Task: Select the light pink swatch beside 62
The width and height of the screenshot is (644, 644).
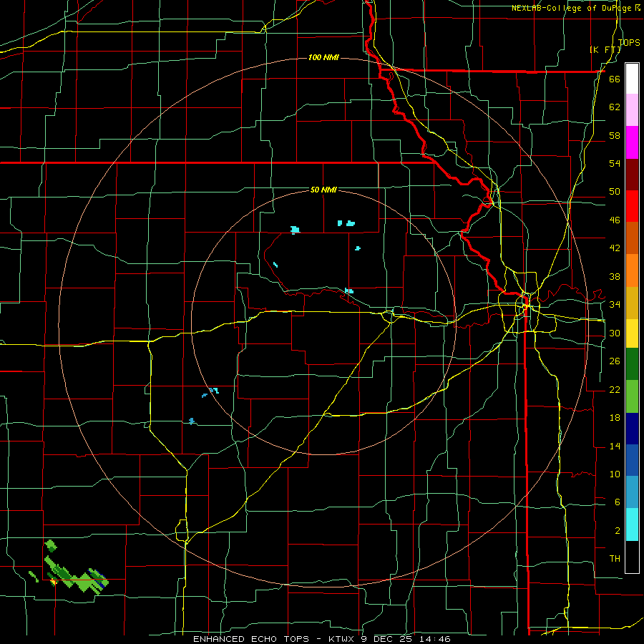Action: (x=632, y=109)
